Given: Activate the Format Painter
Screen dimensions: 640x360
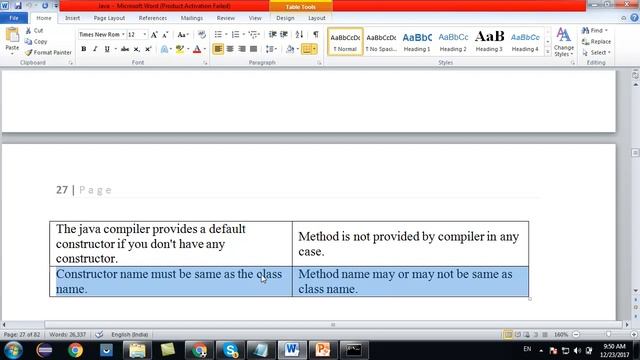Looking at the screenshot, I should click(48, 53).
